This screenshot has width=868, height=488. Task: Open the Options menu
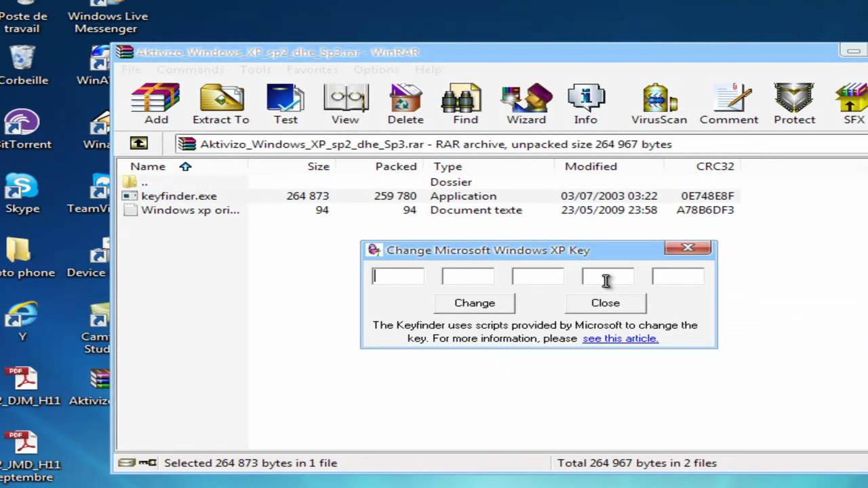(x=376, y=70)
